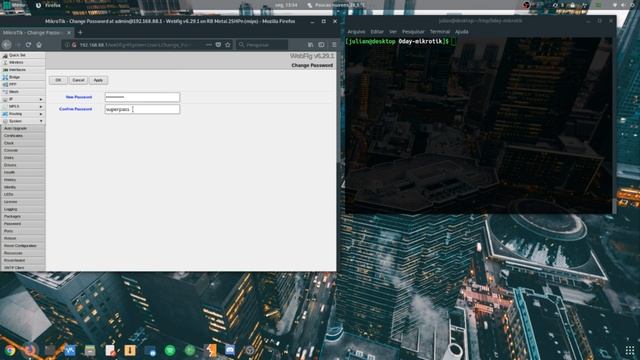
Task: Open the Firefox hamburger menu
Action: click(x=333, y=44)
